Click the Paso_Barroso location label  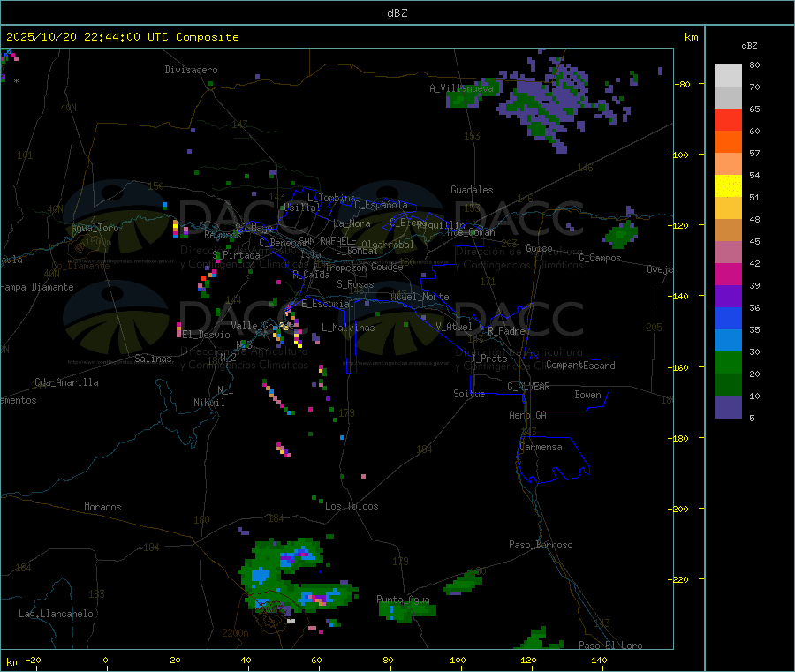(x=541, y=545)
